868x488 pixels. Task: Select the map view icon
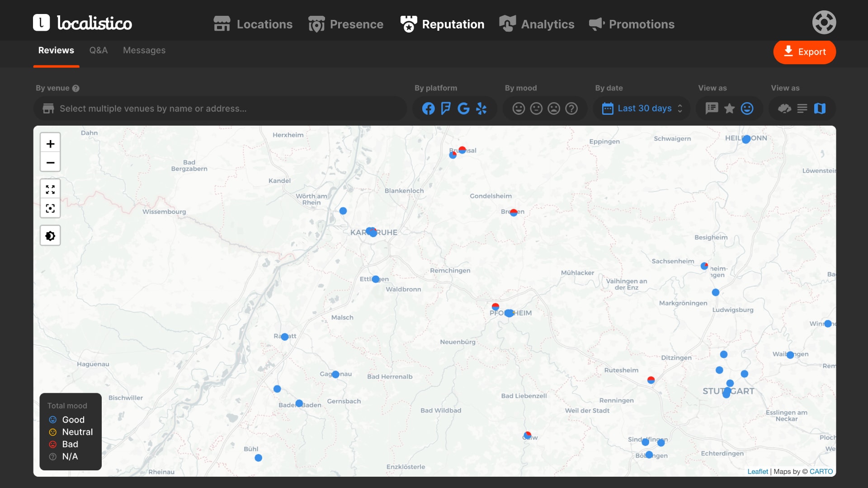coord(820,108)
